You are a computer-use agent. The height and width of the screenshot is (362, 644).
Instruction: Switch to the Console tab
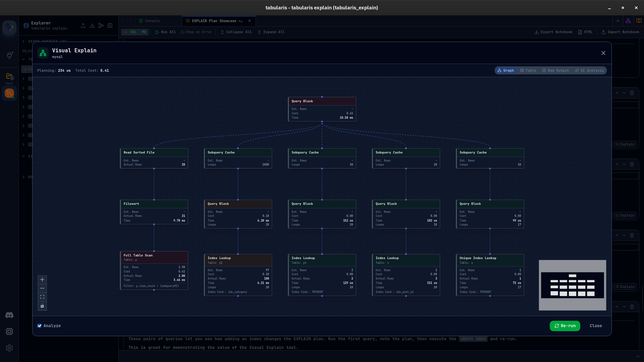(x=153, y=21)
